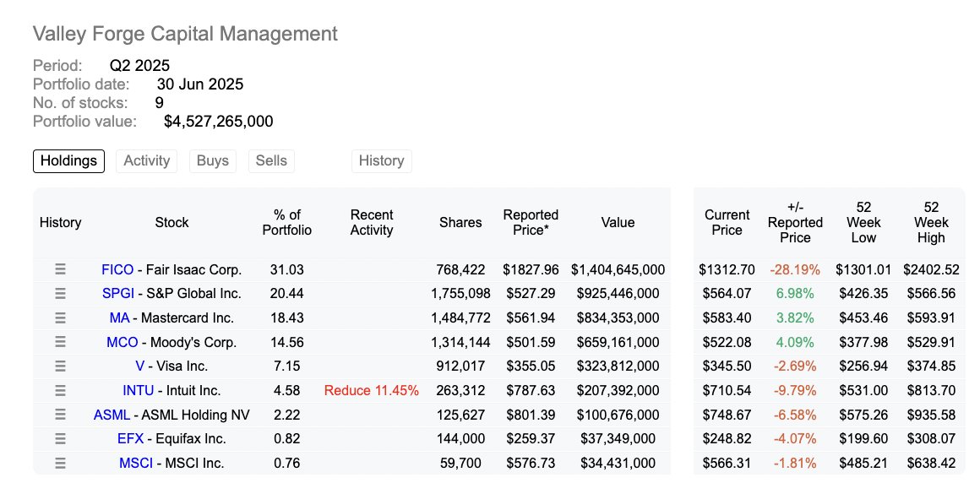Image resolution: width=980 pixels, height=483 pixels.
Task: Click the history icon beside Equifax
Action: tap(60, 438)
